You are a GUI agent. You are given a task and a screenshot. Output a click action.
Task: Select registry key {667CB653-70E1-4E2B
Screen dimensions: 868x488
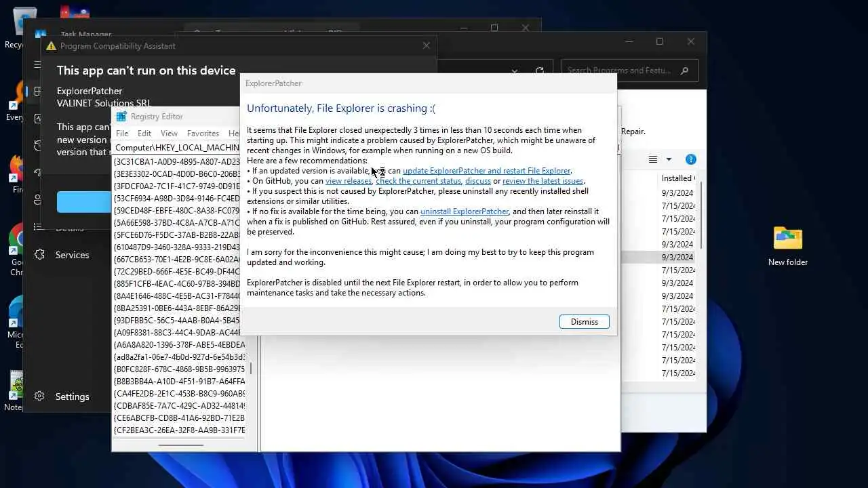tap(177, 260)
